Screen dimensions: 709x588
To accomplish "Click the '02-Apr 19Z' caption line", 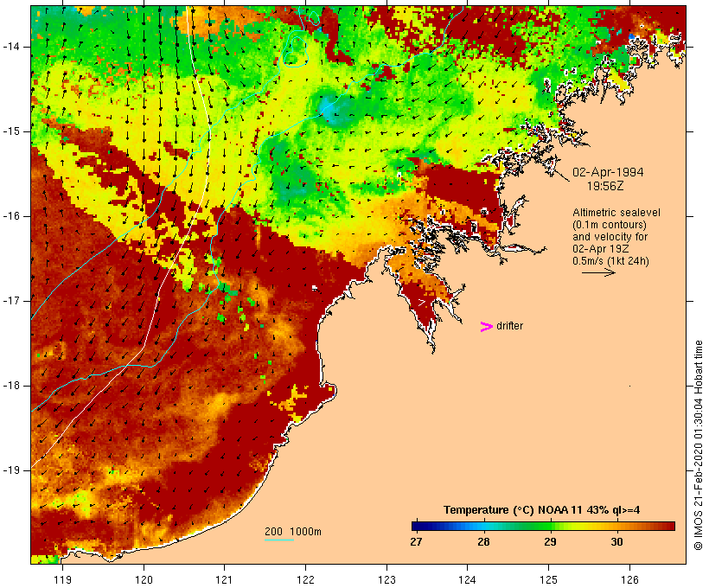I will coord(600,248).
